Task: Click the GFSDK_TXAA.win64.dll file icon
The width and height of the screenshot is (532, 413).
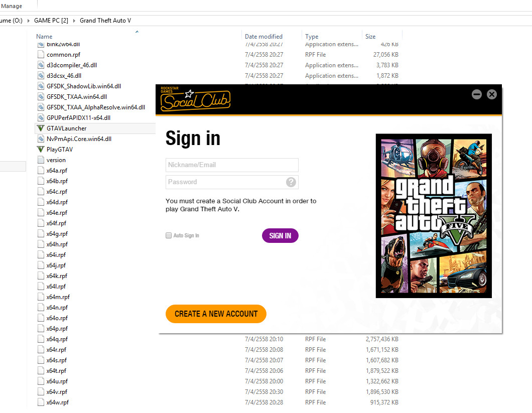Action: pos(41,97)
